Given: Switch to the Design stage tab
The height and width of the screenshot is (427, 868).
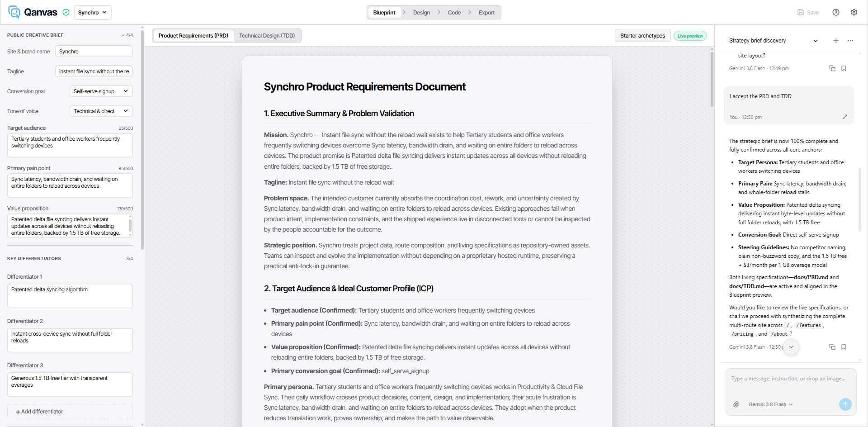Looking at the screenshot, I should [x=421, y=13].
